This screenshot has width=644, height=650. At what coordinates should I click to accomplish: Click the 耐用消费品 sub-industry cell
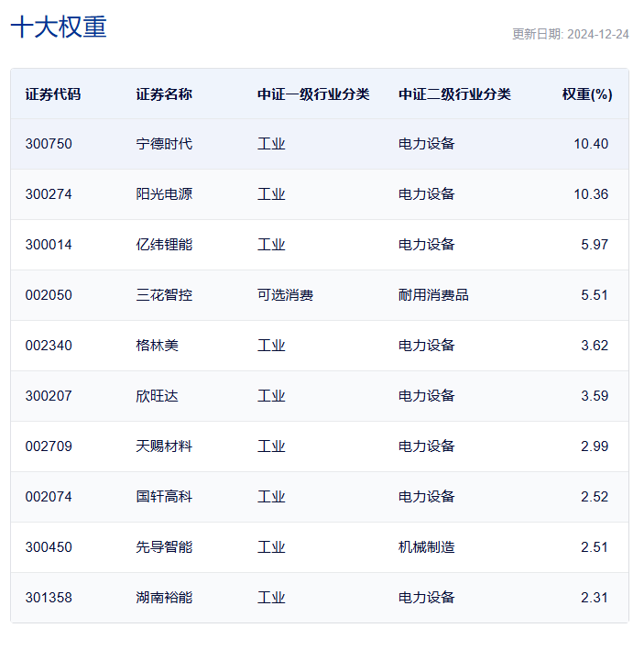coord(433,295)
